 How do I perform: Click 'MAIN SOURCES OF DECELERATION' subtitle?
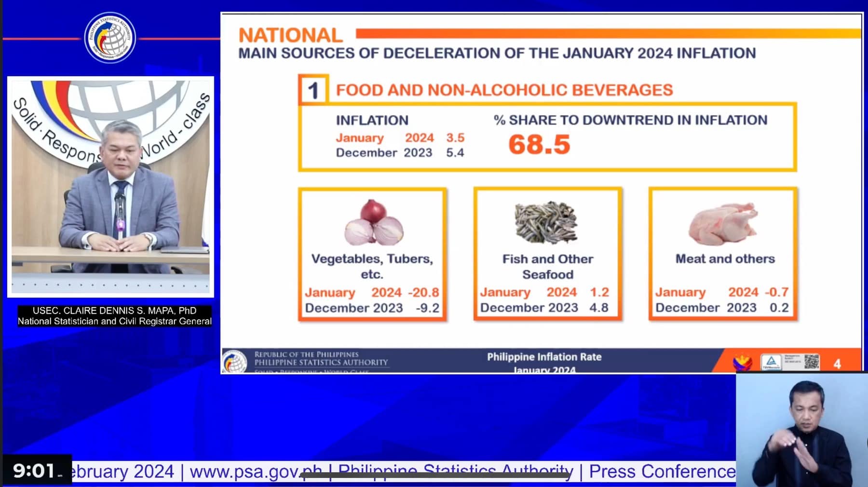(370, 53)
